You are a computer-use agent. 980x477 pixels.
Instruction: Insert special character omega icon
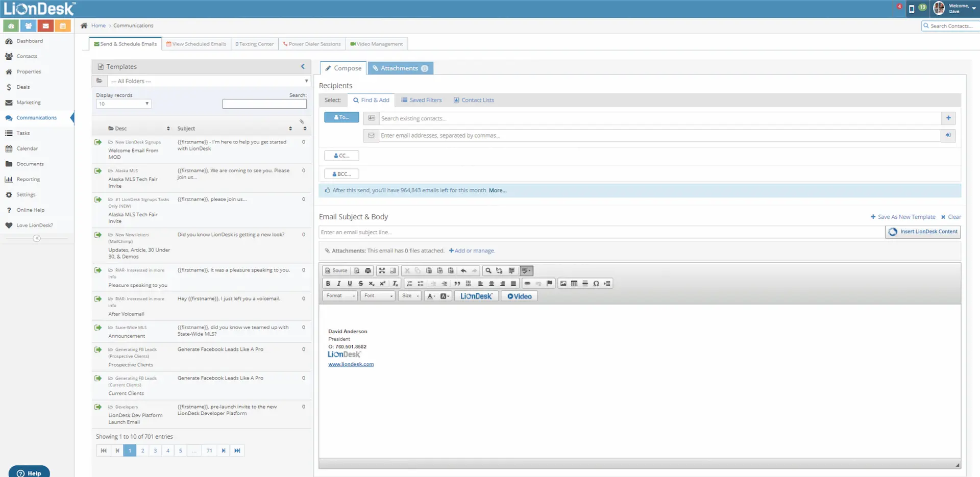coord(596,284)
